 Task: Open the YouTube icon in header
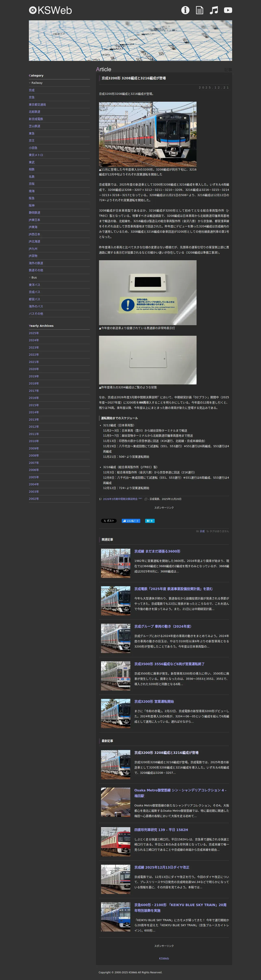(228, 10)
